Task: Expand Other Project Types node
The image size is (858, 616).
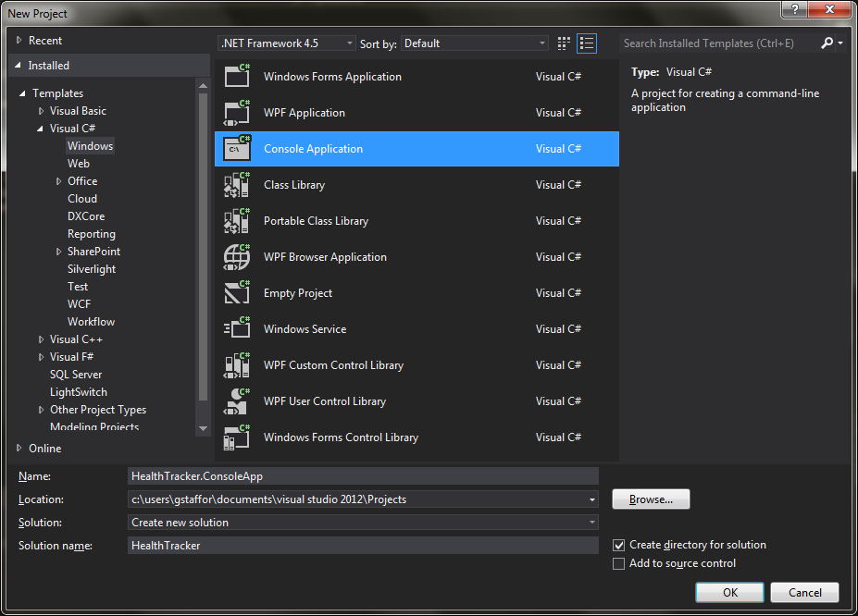Action: (41, 410)
